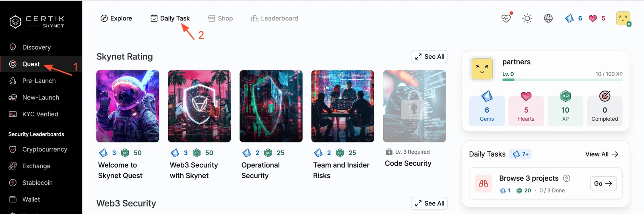Click the Go button for Browse 3 projects
This screenshot has width=644, height=214.
(603, 183)
